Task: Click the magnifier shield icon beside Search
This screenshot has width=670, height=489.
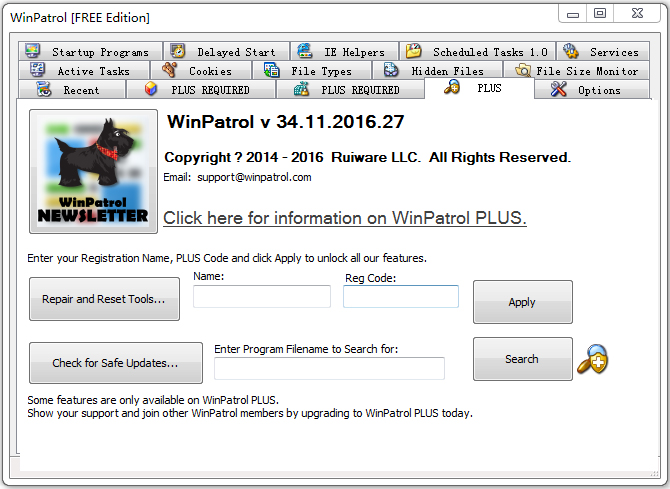Action: [592, 359]
